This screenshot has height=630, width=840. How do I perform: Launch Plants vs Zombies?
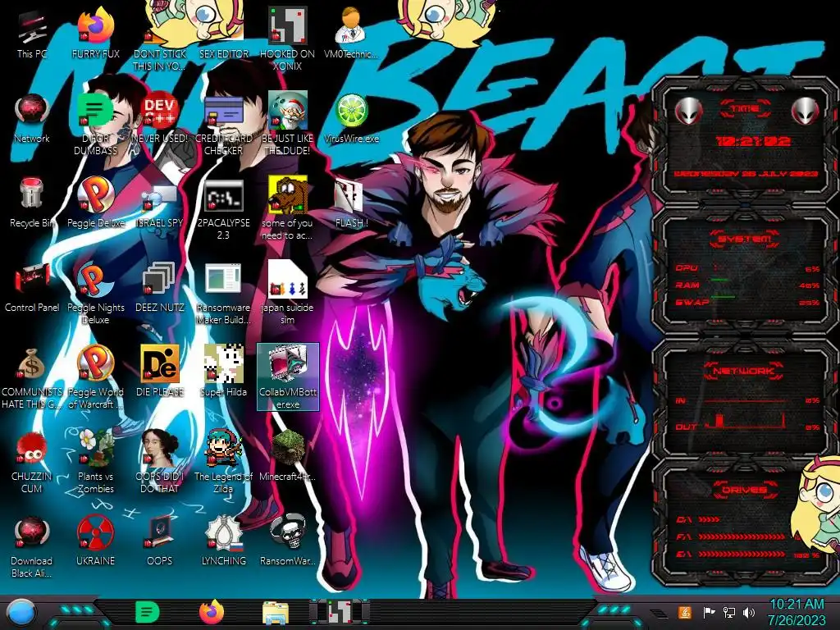(x=95, y=462)
